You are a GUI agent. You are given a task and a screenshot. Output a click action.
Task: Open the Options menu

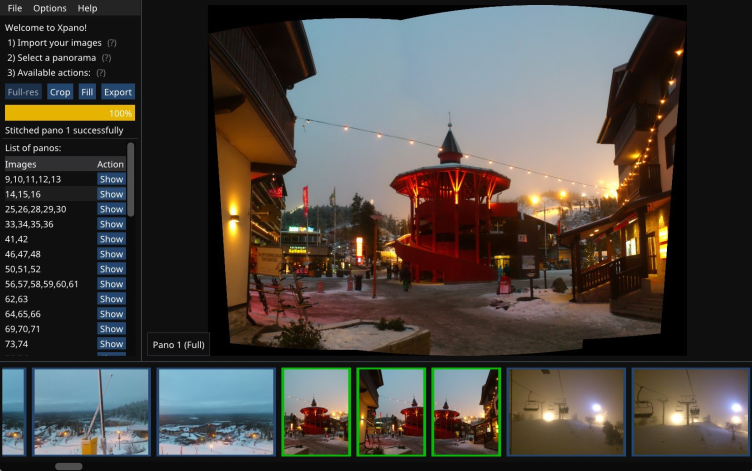[49, 8]
